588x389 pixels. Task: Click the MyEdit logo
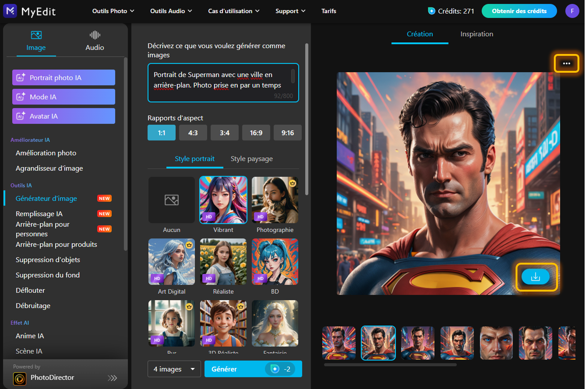(29, 11)
